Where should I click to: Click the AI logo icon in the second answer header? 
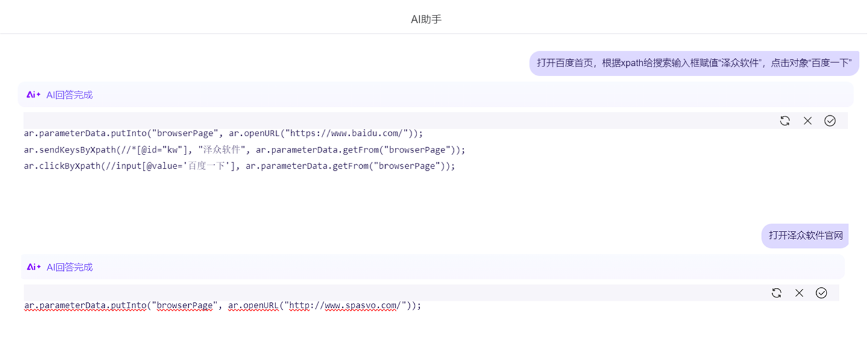[33, 267]
